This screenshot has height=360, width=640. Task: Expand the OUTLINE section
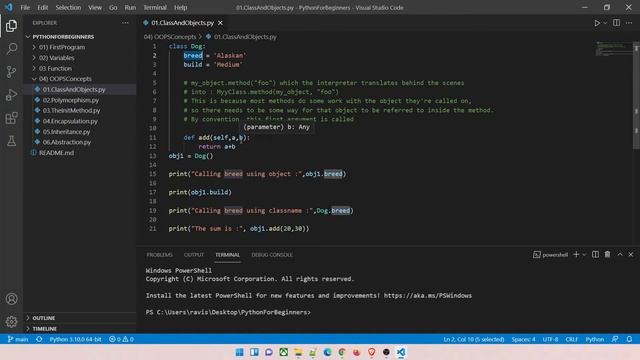coord(44,318)
